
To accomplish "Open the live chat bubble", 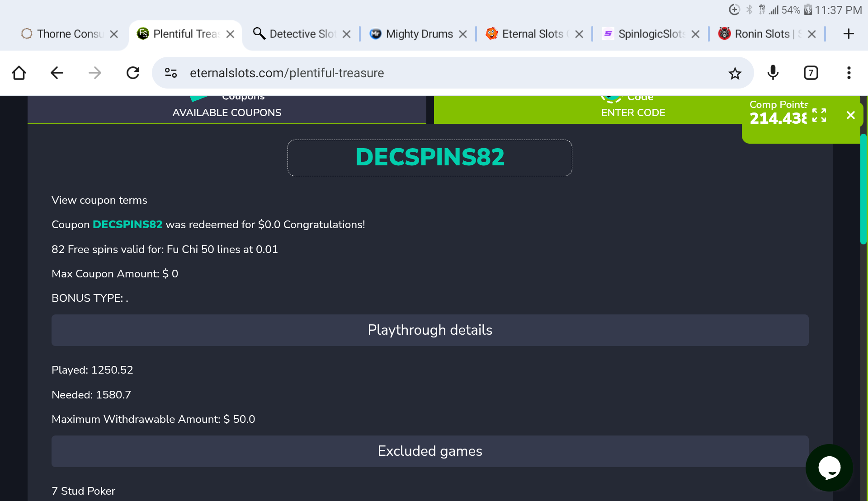I will 829,468.
